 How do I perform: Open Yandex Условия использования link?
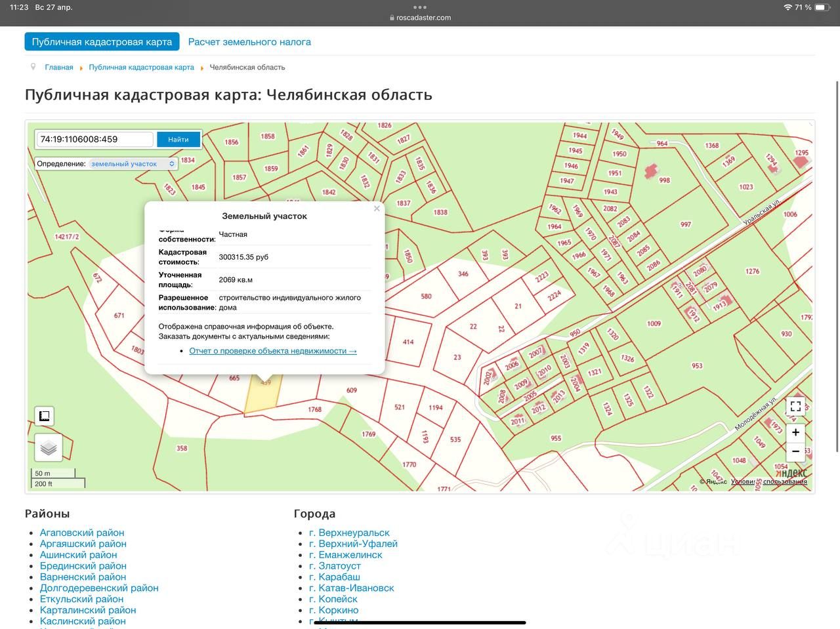pyautogui.click(x=768, y=481)
